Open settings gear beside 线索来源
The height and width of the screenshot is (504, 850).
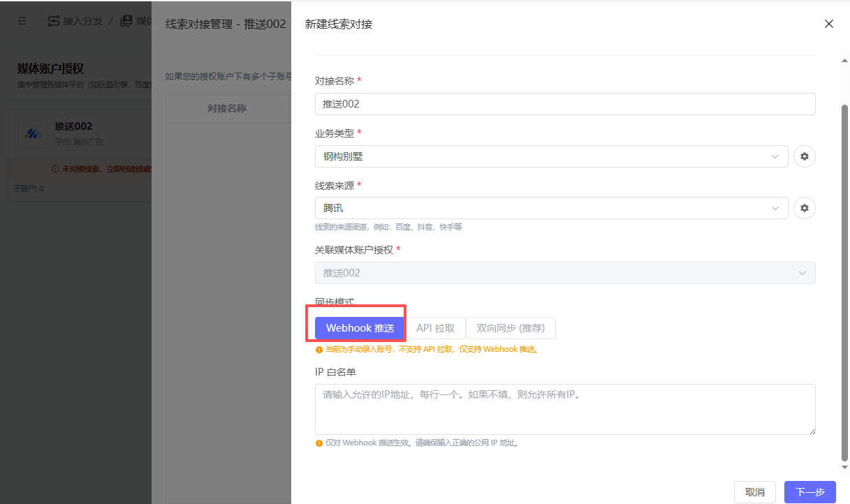pos(805,208)
